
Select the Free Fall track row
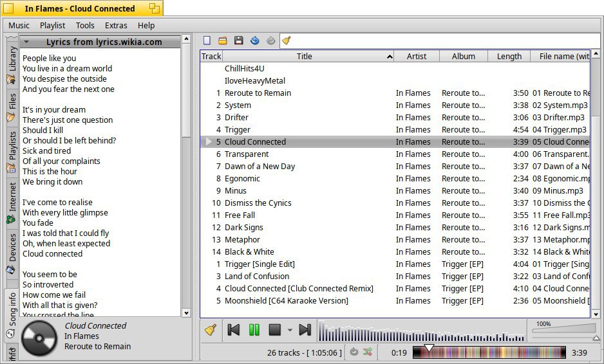(x=395, y=215)
